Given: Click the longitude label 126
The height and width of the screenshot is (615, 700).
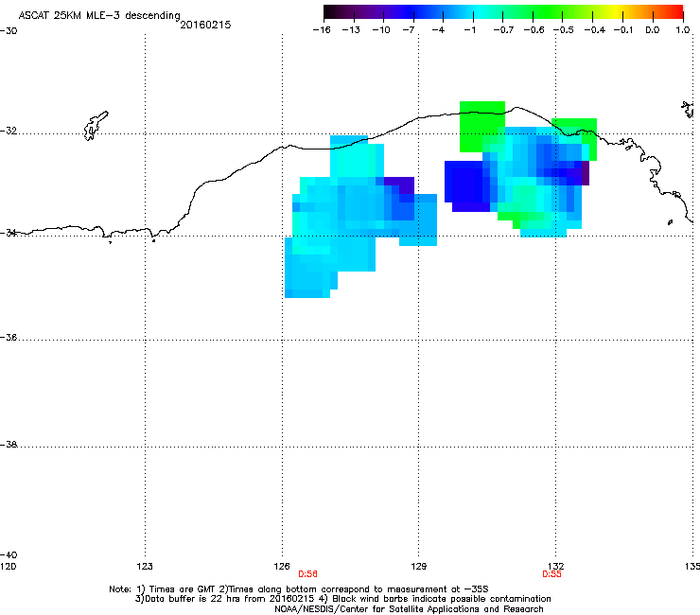Looking at the screenshot, I should point(282,567).
